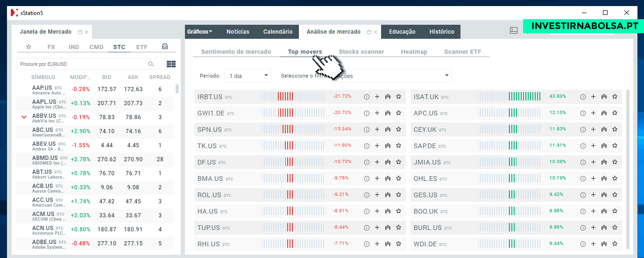Select the IND category tab
Image resolution: width=644 pixels, height=258 pixels.
74,47
